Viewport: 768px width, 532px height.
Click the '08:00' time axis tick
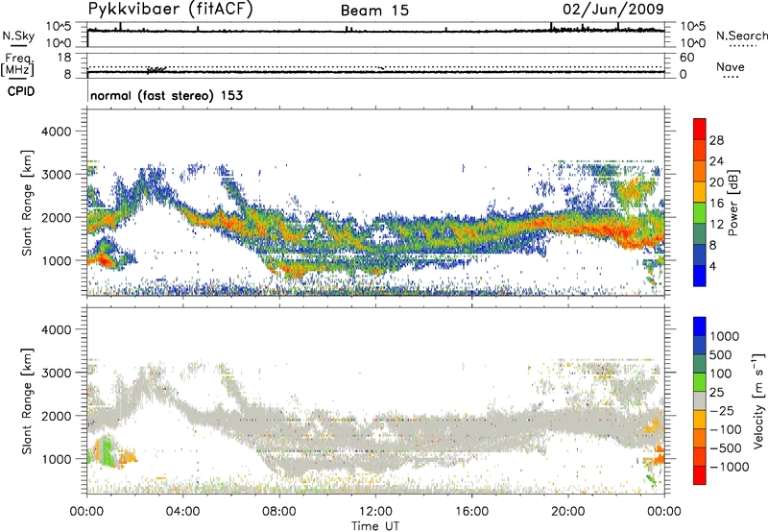click(279, 512)
